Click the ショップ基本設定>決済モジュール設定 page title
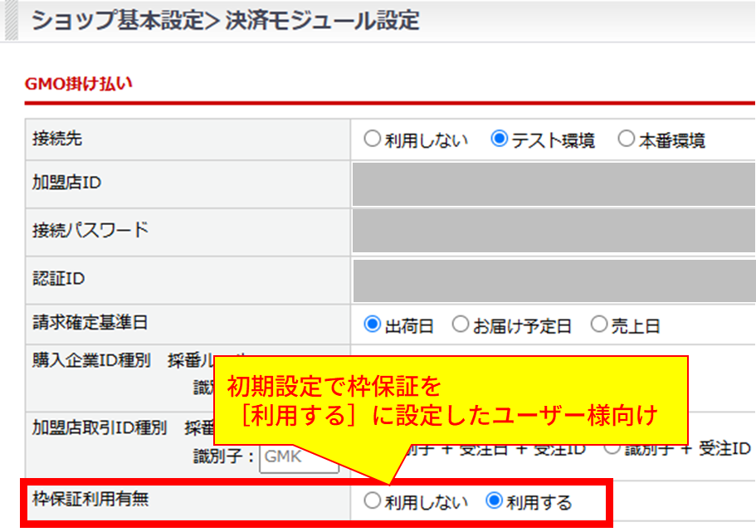Image resolution: width=756 pixels, height=532 pixels. (x=225, y=21)
